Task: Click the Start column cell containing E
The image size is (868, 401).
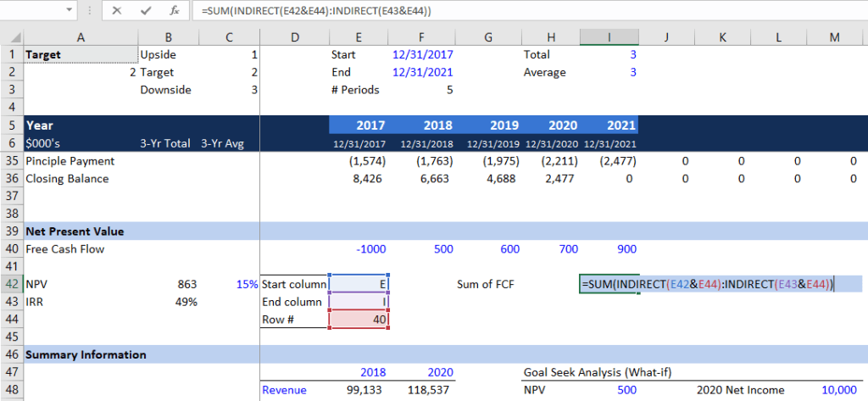Action: click(359, 285)
